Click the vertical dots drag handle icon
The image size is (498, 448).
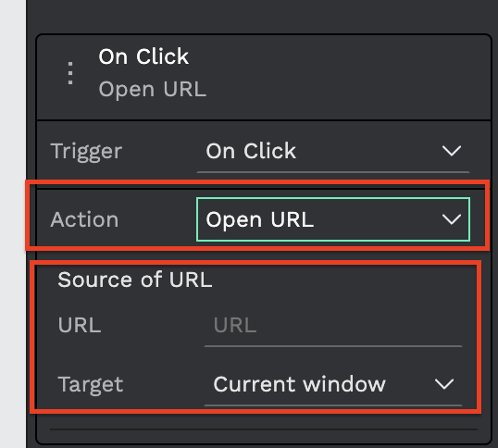(70, 73)
